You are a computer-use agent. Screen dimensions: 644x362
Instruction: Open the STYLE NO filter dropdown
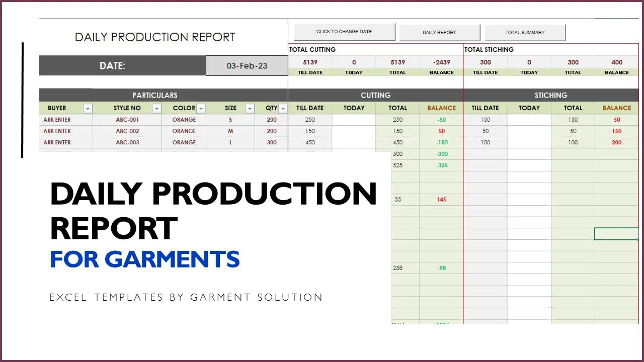pyautogui.click(x=156, y=108)
